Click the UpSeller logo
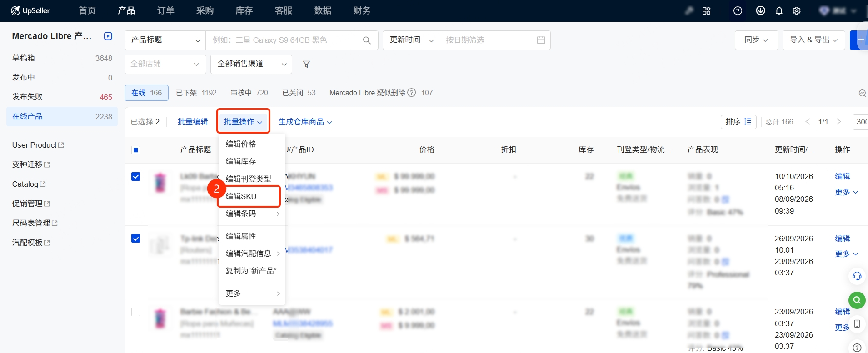The width and height of the screenshot is (868, 353). 30,11
